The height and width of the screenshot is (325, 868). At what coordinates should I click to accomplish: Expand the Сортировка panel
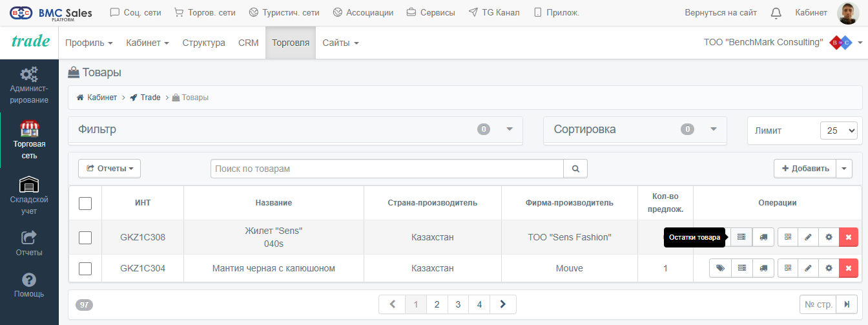tap(714, 129)
